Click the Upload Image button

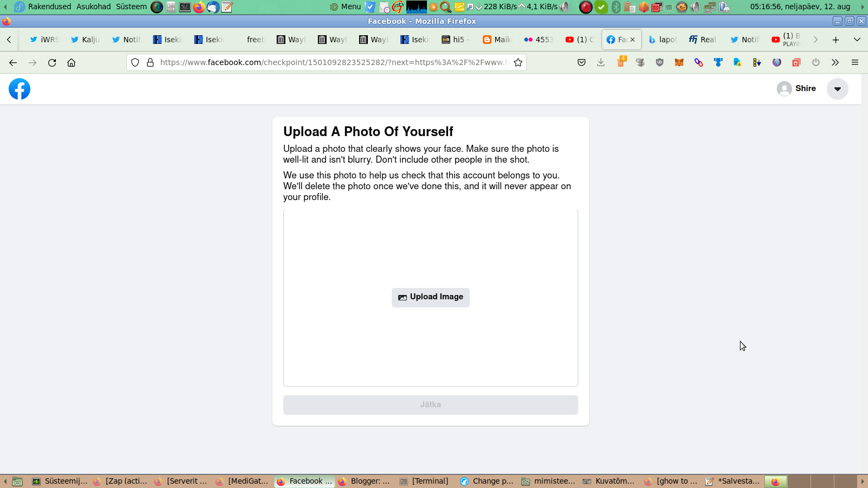pyautogui.click(x=431, y=297)
